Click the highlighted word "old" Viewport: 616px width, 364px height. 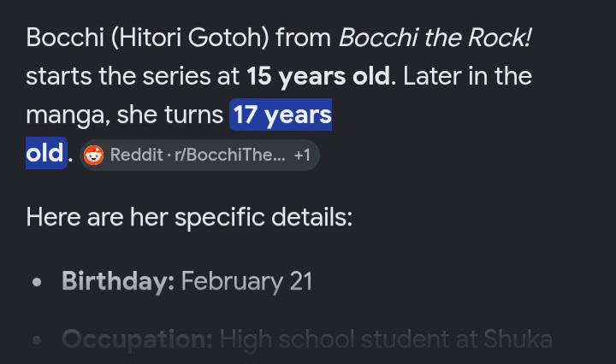[46, 153]
